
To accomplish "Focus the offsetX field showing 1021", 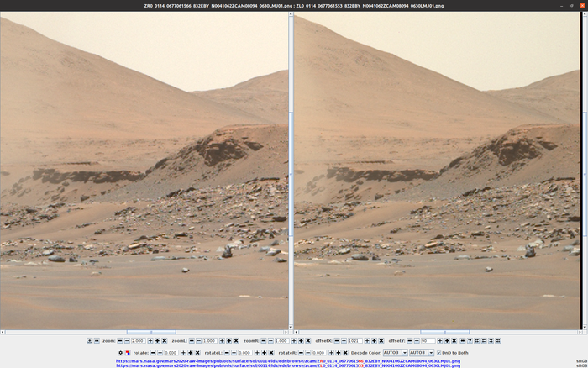I will click(354, 341).
